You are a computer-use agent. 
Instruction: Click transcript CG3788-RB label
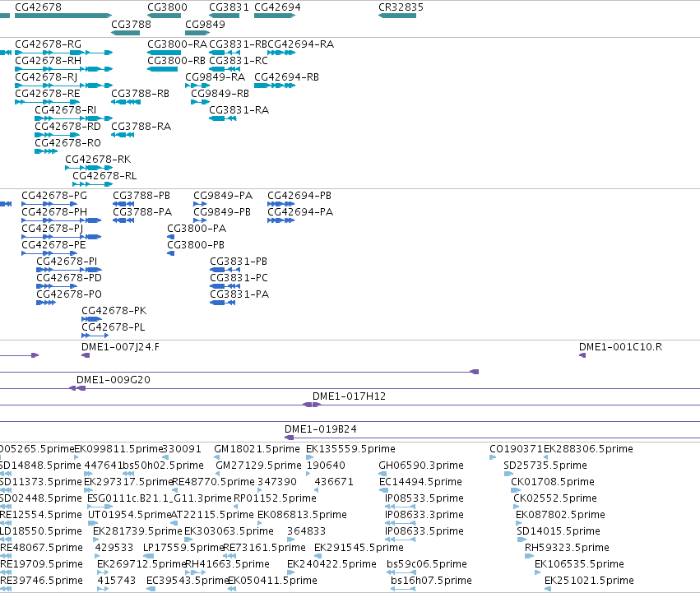(140, 94)
